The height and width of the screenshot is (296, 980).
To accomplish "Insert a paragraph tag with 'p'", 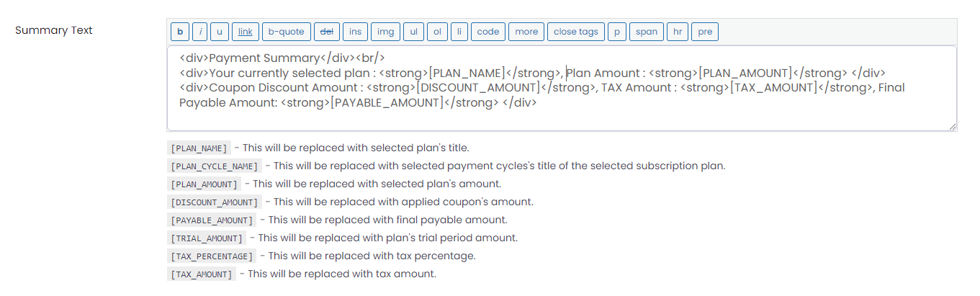I will pos(617,32).
